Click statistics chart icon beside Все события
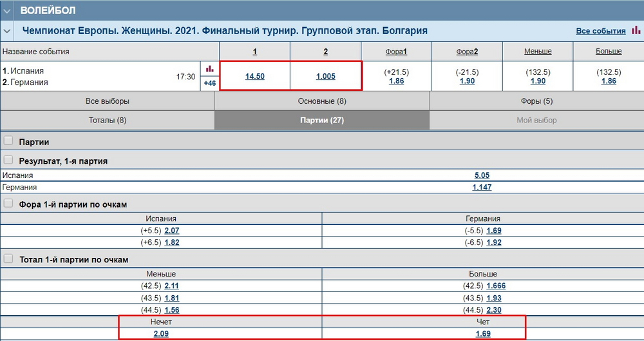 [x=636, y=30]
